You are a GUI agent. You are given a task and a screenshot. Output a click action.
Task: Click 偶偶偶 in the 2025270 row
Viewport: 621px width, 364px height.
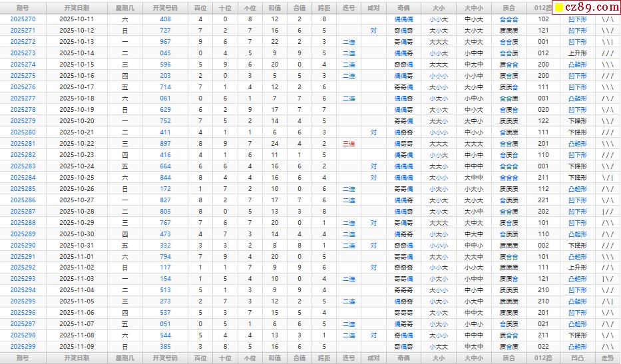(x=403, y=19)
